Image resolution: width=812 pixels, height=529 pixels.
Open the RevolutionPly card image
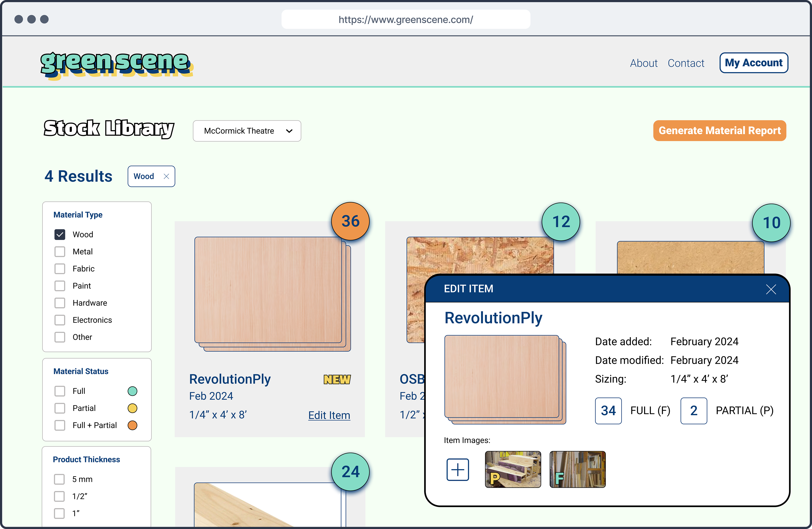point(273,294)
